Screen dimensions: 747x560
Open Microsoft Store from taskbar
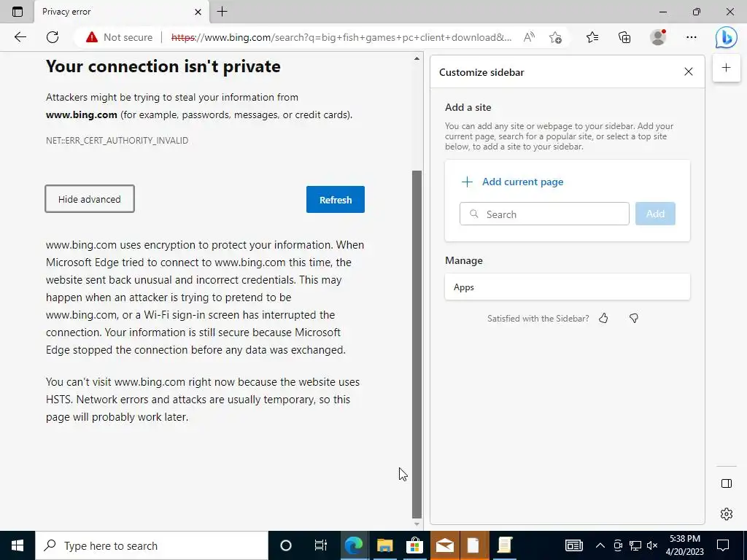[414, 545]
